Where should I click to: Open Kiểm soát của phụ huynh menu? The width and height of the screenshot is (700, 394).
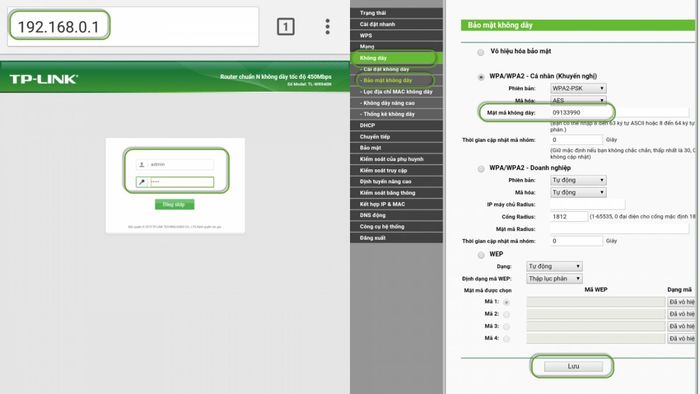[x=396, y=159]
